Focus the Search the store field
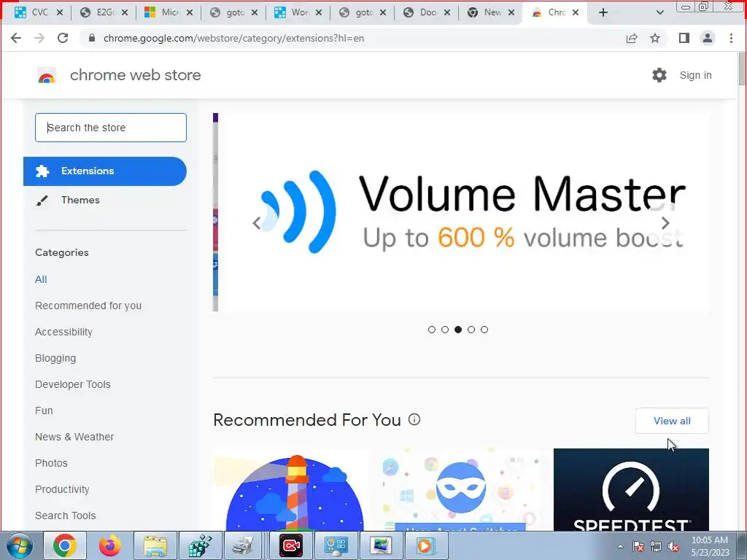The width and height of the screenshot is (747, 560). pos(111,128)
